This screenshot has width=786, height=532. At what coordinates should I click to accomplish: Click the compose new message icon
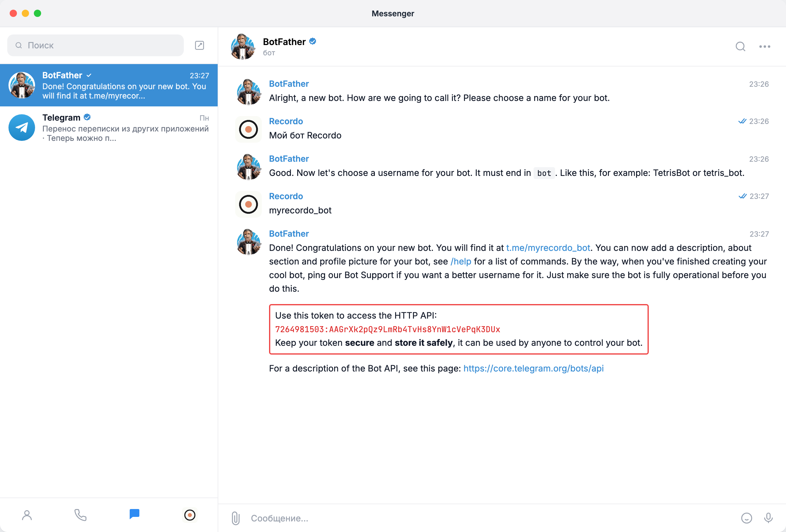click(x=200, y=45)
